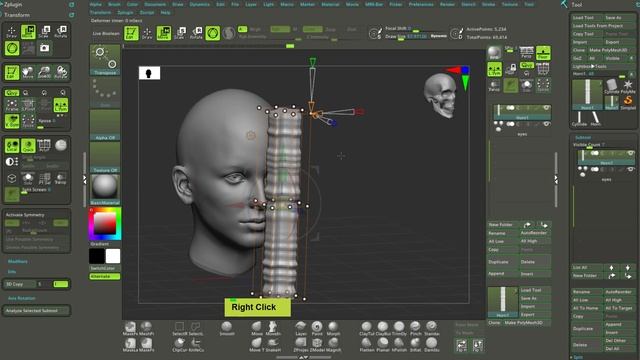The width and height of the screenshot is (640, 360).
Task: Select the ClayTubes brush
Action: coord(367,328)
